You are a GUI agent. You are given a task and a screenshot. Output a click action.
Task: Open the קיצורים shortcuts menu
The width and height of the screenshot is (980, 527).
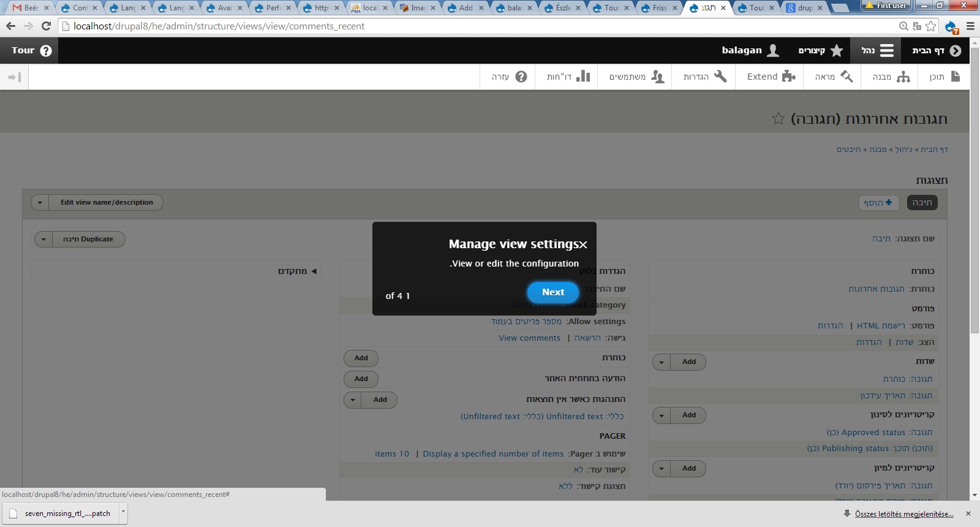[821, 50]
